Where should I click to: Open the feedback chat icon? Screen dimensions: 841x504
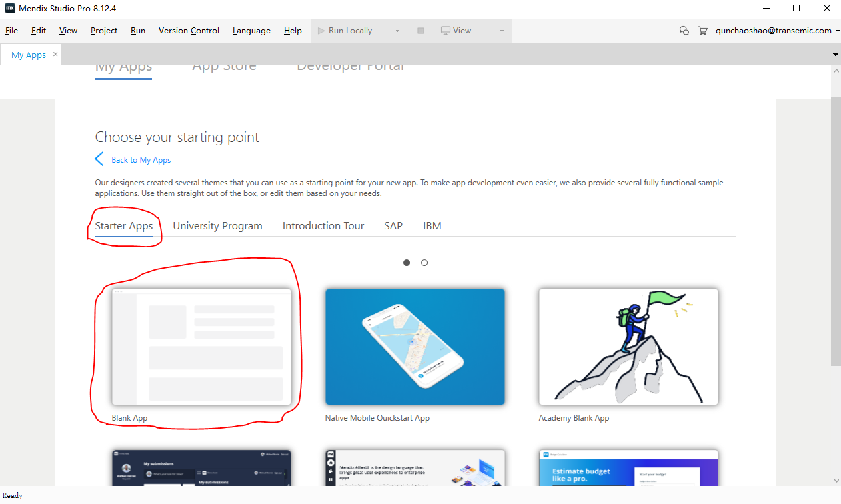click(684, 31)
